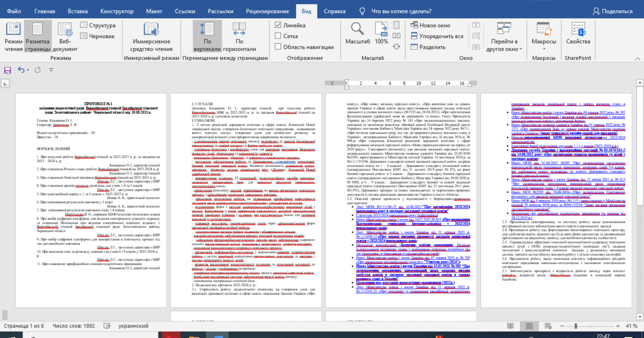Zoom in with the plus button
Screen dimensions: 644x338
618,326
